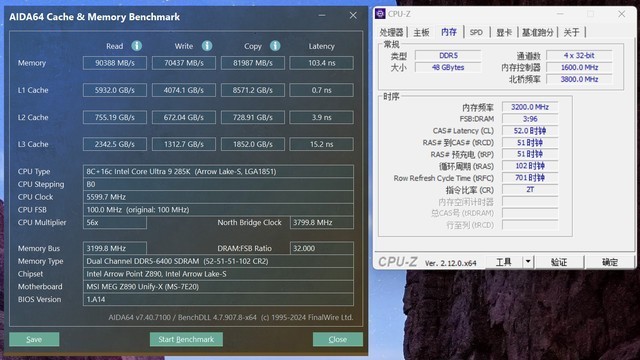Click the tRFC value 701 in CPU-Z
The image size is (640, 360).
pyautogui.click(x=530, y=178)
